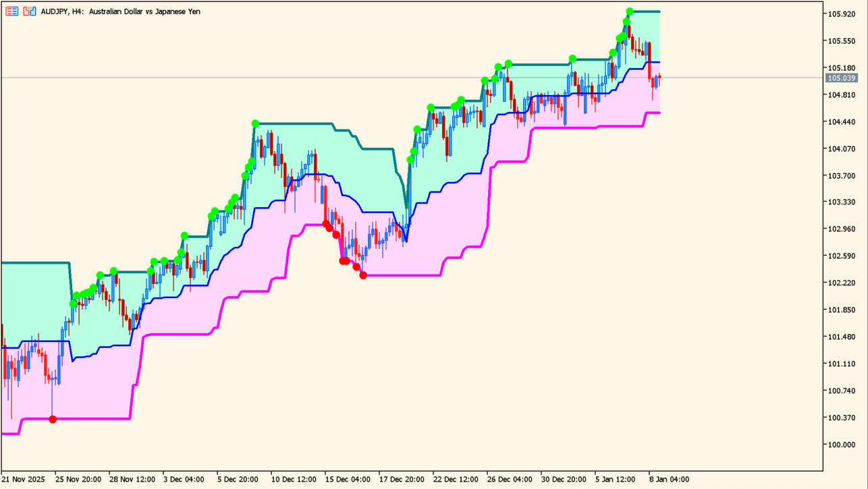The width and height of the screenshot is (868, 489).
Task: Click the green dot at the 104.440 peak
Action: (255, 123)
